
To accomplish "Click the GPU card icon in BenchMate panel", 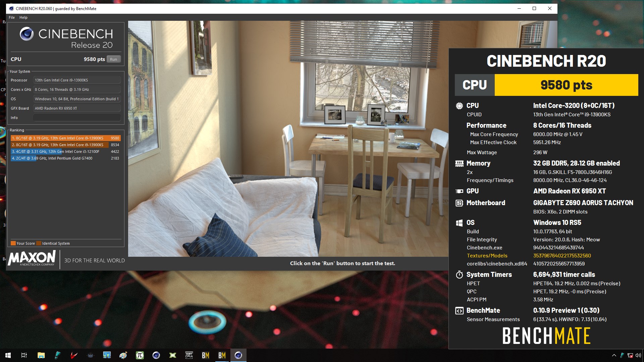I will [459, 191].
